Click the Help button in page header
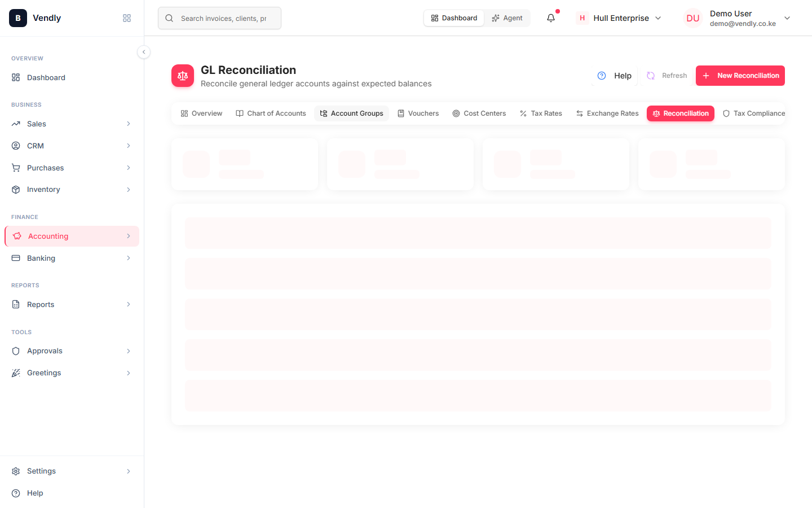The height and width of the screenshot is (508, 812). 615,76
